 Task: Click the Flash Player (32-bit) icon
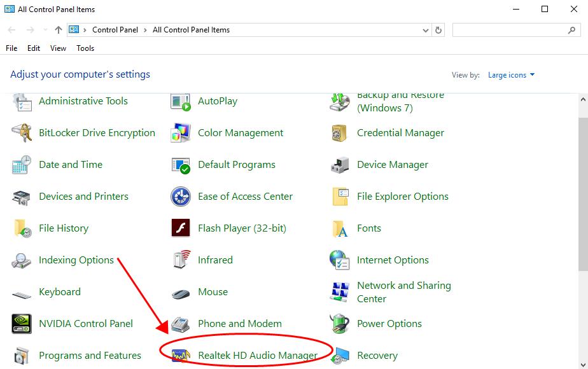pyautogui.click(x=181, y=228)
